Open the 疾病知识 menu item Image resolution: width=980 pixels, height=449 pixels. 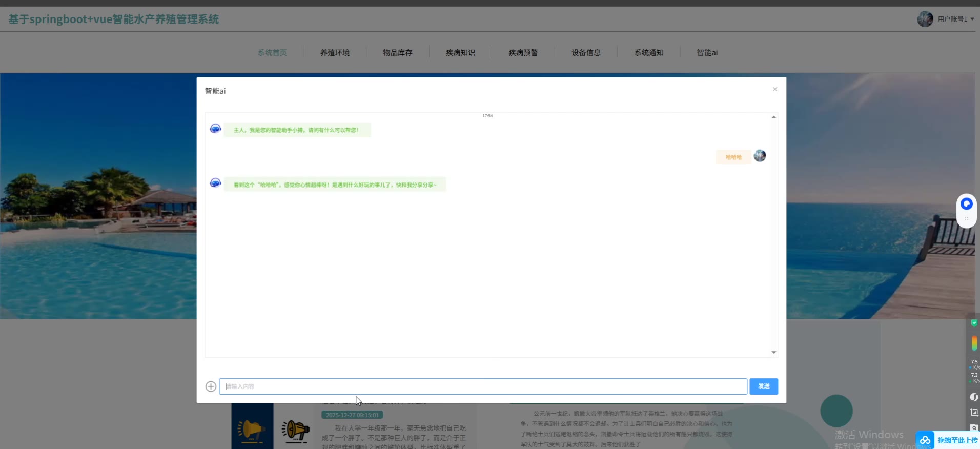pos(460,52)
